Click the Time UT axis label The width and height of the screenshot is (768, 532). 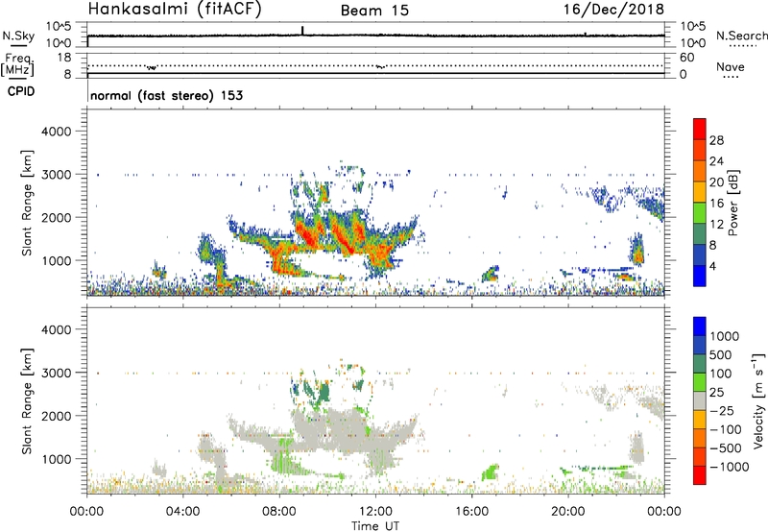(x=375, y=526)
